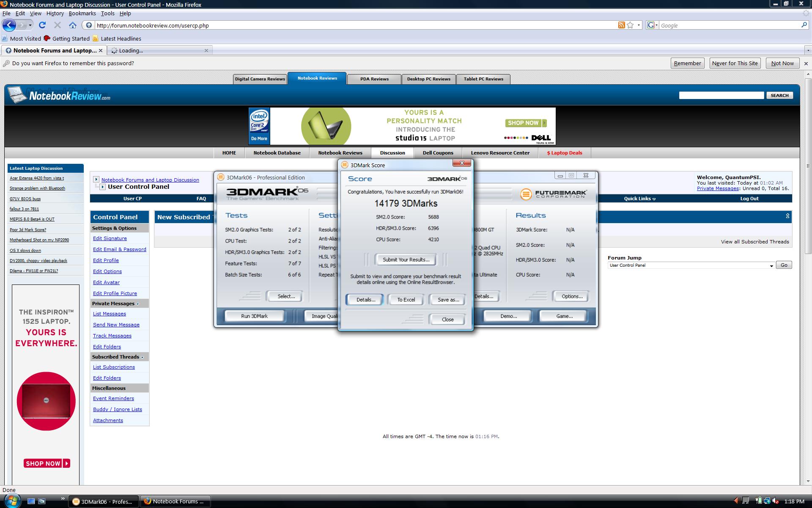This screenshot has height=508, width=812.
Task: Bookmark the page with the star icon
Action: (630, 25)
